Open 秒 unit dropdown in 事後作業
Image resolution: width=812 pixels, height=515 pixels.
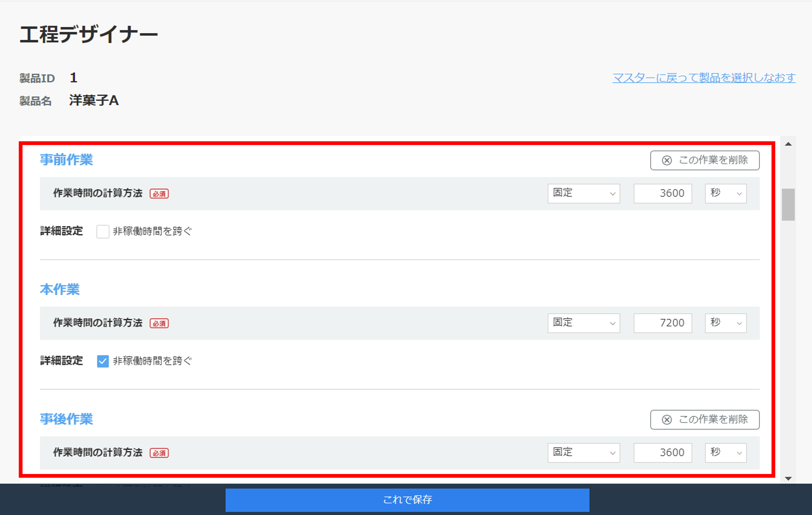pos(726,453)
